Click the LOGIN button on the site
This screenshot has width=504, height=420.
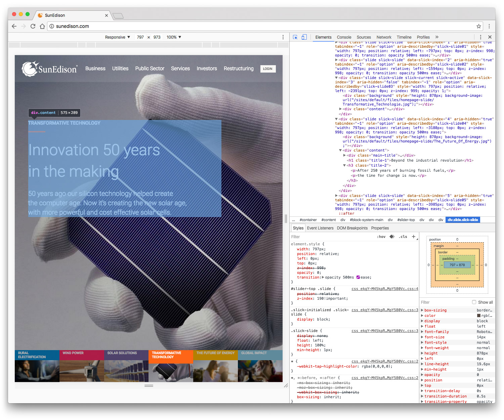pyautogui.click(x=268, y=69)
